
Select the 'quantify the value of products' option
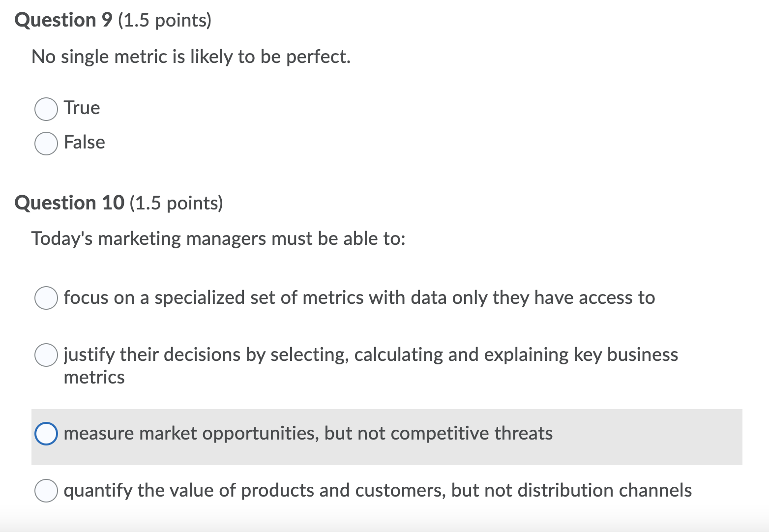46,491
